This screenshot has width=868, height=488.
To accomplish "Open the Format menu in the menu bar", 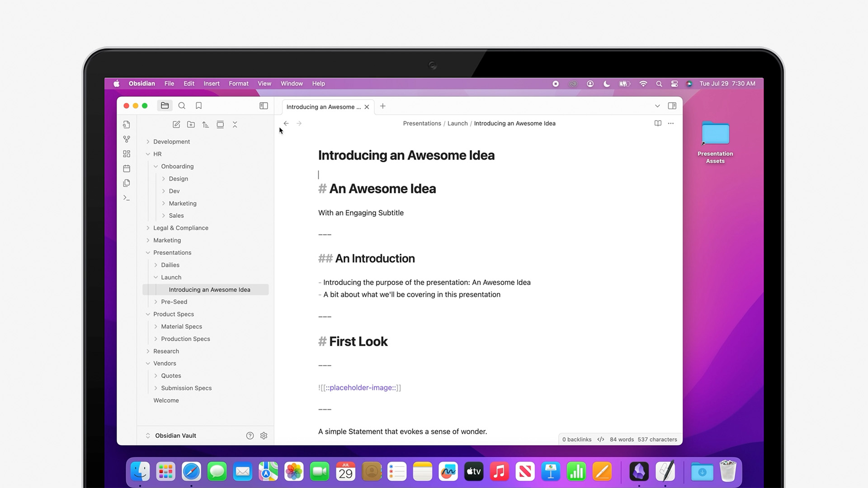I will [x=238, y=83].
